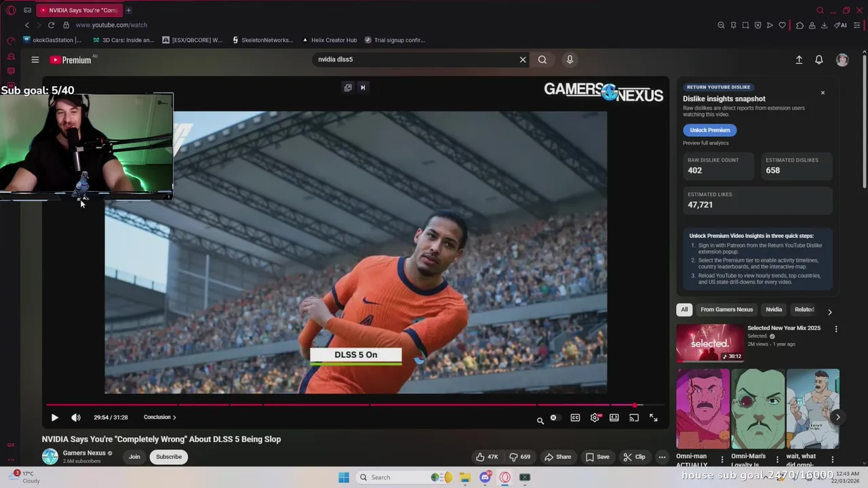Open Discord from the taskbar

485,477
